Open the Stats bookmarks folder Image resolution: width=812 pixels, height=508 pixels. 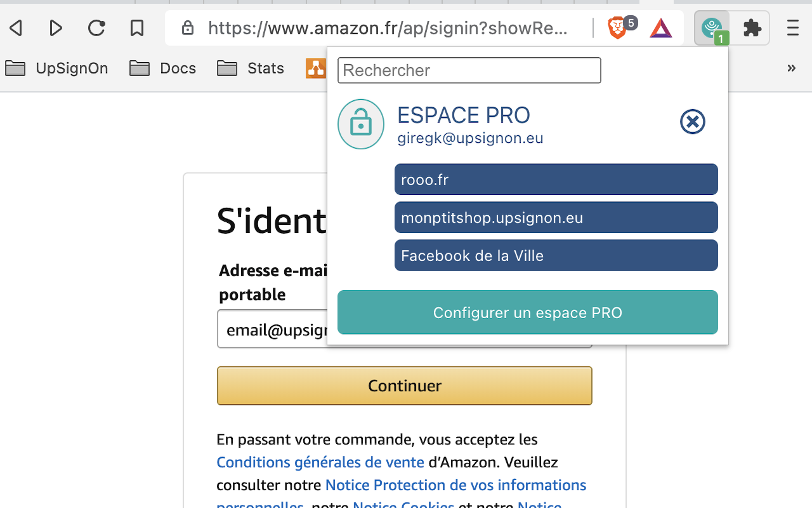coord(251,68)
